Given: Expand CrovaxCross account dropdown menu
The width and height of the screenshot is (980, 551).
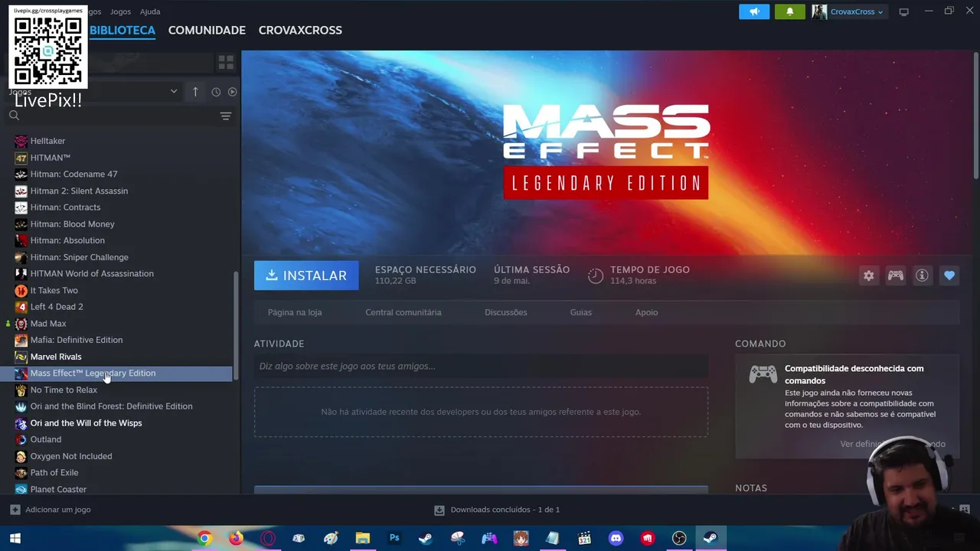Looking at the screenshot, I should point(880,11).
